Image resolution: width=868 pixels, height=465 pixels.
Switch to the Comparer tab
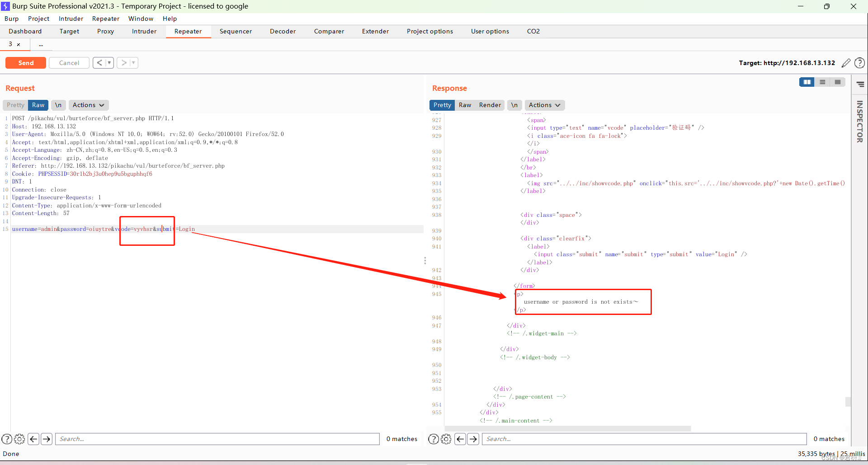pos(329,31)
